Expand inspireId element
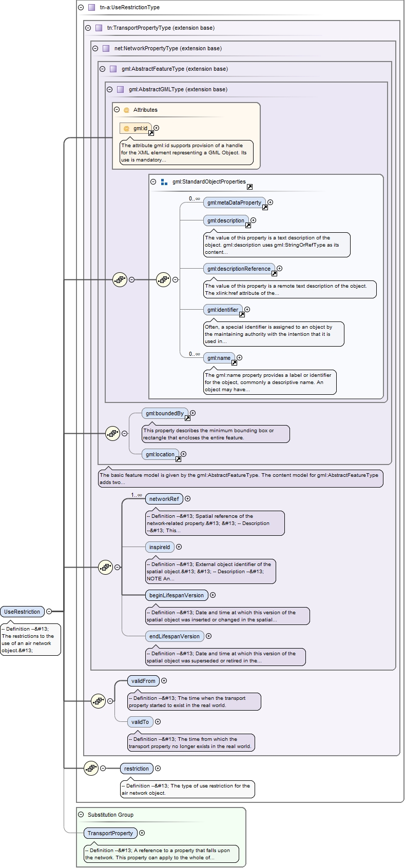The width and height of the screenshot is (405, 868). click(x=179, y=547)
